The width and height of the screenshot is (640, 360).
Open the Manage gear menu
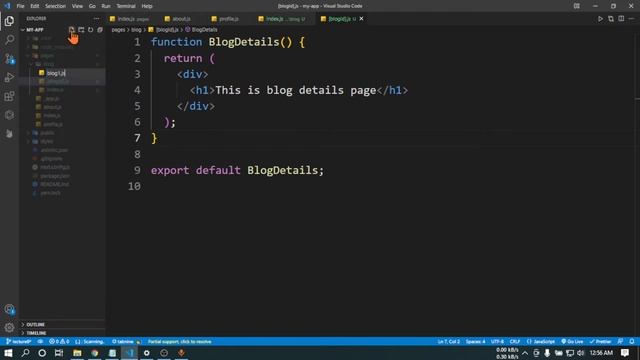coord(9,327)
